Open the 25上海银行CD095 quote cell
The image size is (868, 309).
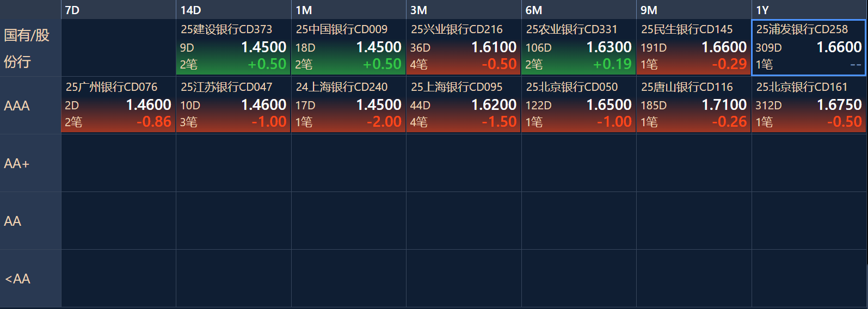[464, 106]
